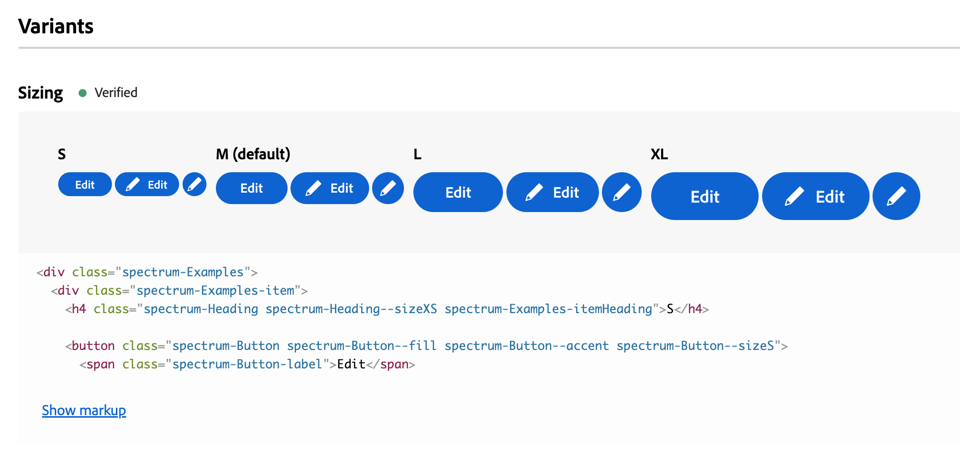The height and width of the screenshot is (452, 980).
Task: Click the XL text-only Edit button
Action: pyautogui.click(x=705, y=196)
